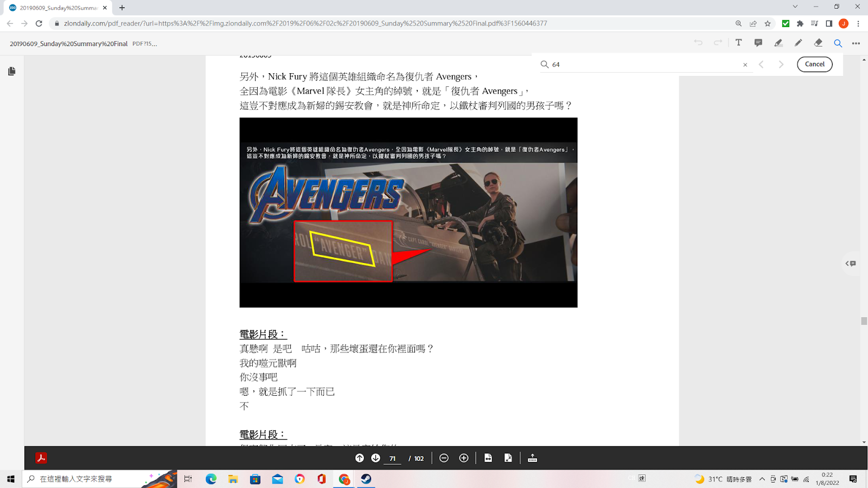This screenshot has height=488, width=868.
Task: Click the Cancel search button
Action: [814, 64]
